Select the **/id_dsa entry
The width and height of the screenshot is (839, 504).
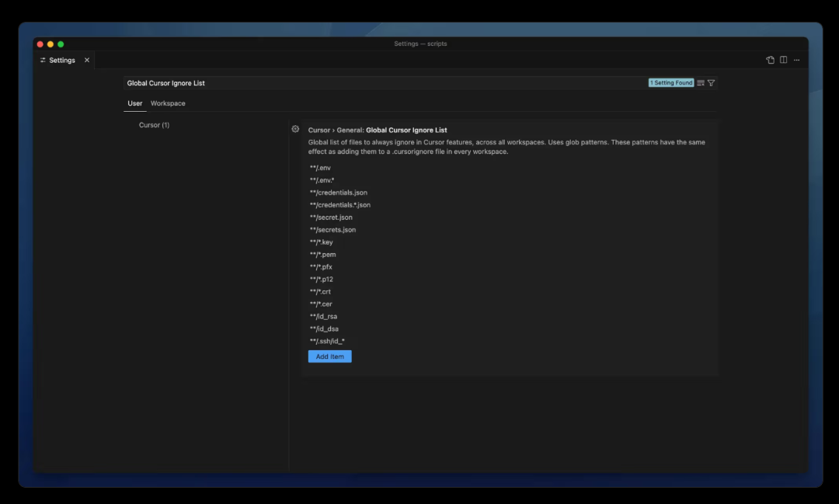324,328
